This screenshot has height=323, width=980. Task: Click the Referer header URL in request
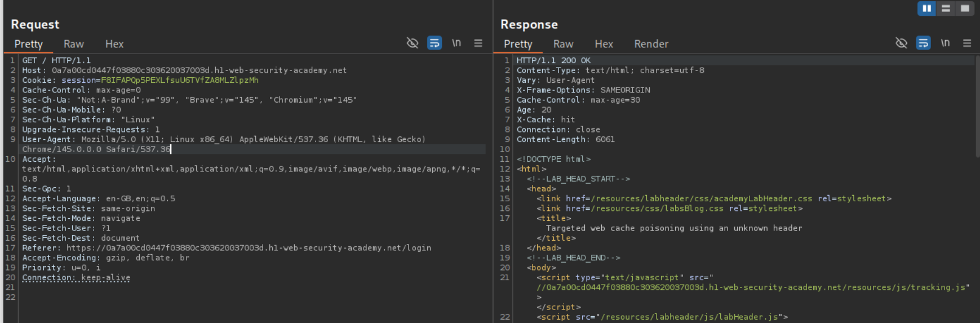(x=249, y=248)
